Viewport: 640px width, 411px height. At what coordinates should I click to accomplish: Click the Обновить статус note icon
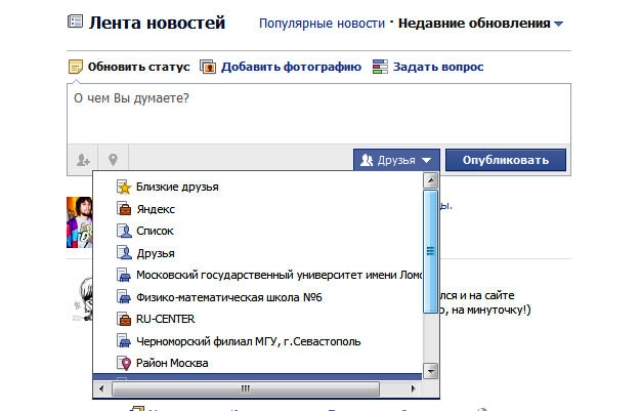[x=74, y=67]
